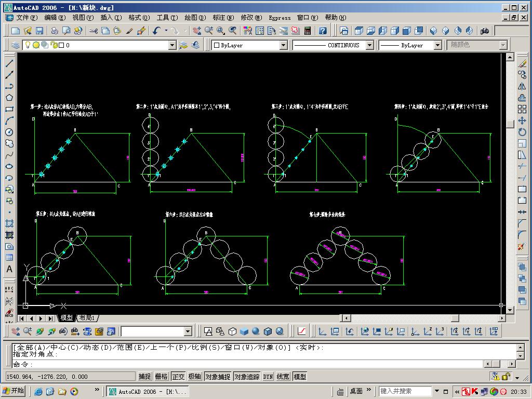Click the Move modify tool
532x399 pixels.
(x=522, y=121)
